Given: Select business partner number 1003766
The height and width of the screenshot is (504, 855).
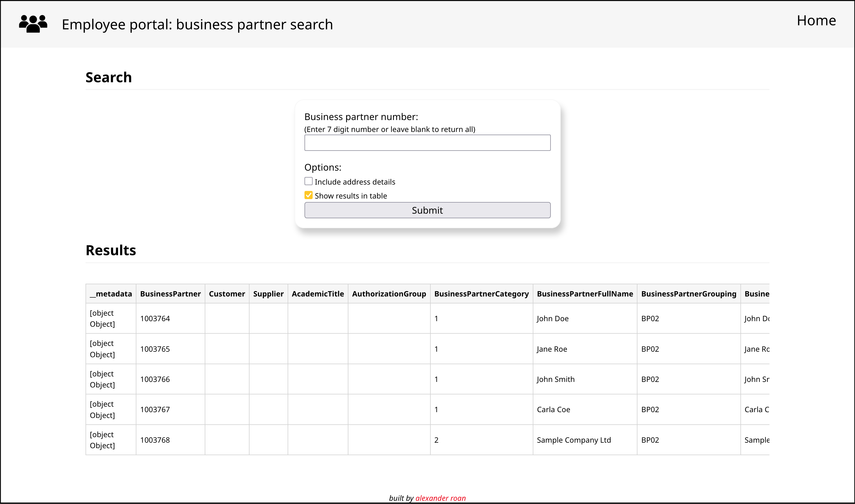Looking at the screenshot, I should [155, 379].
